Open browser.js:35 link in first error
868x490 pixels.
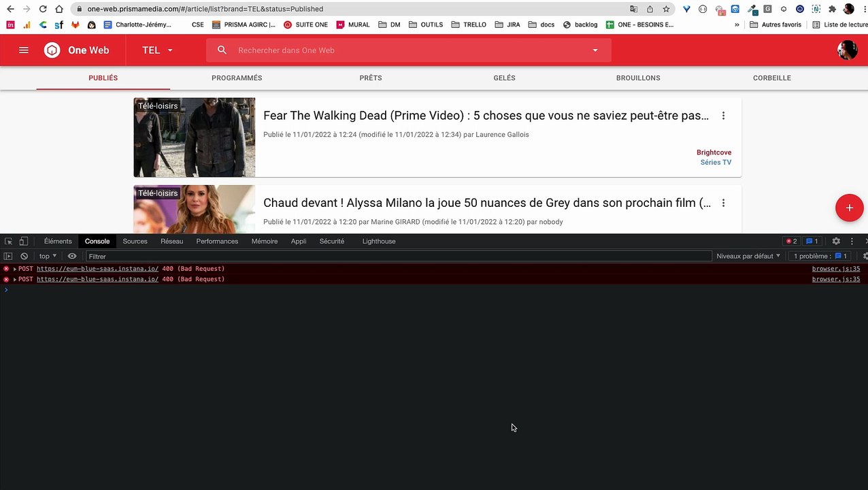point(836,269)
